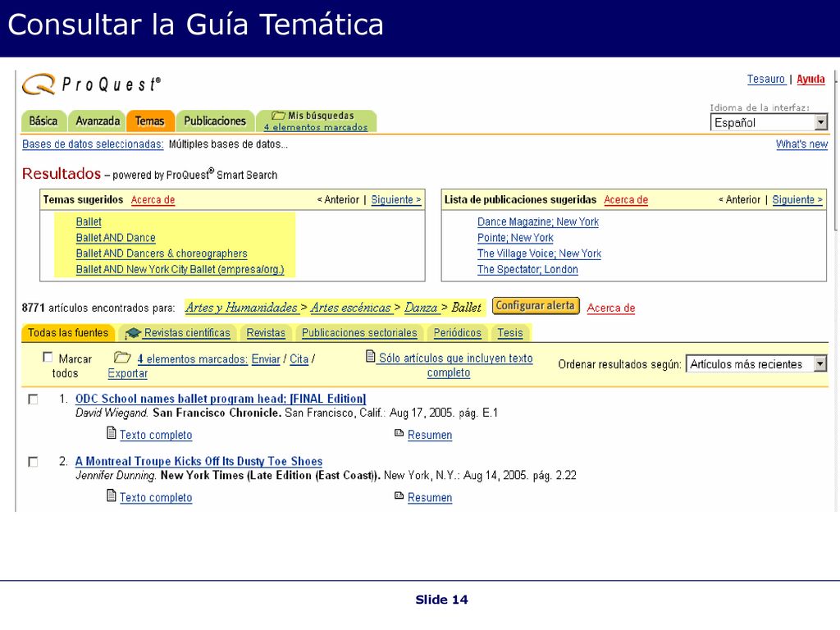Check the Marcar todos checkbox
This screenshot has width=840, height=630.
tap(48, 358)
